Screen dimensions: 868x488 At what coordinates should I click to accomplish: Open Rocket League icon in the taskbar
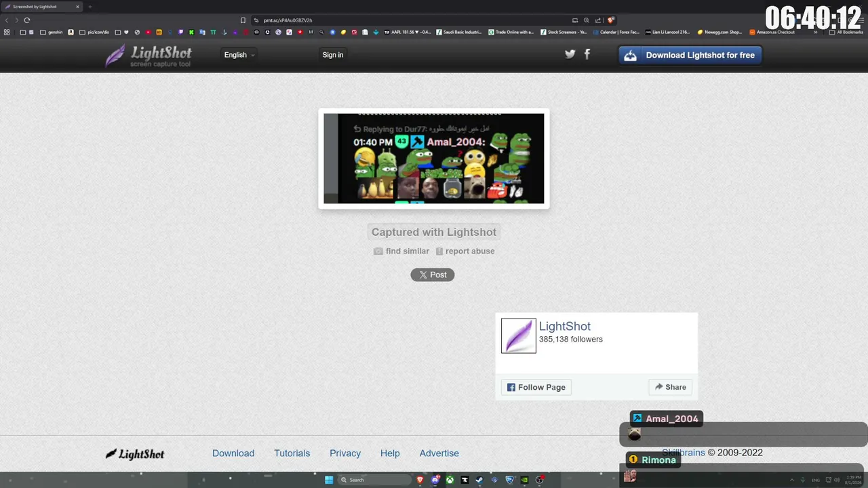tap(509, 480)
